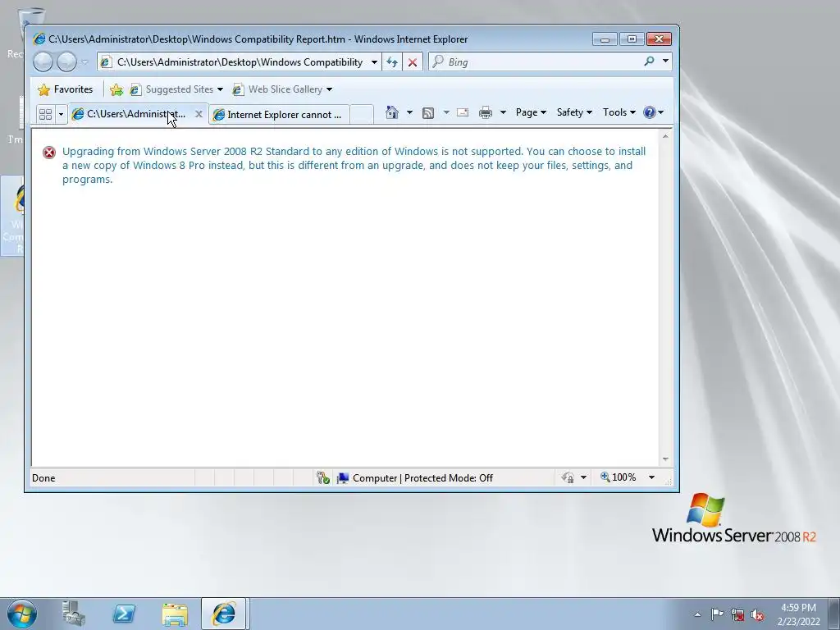Expand the Home button dropdown arrow
Screen dimensions: 840x630
(x=410, y=112)
